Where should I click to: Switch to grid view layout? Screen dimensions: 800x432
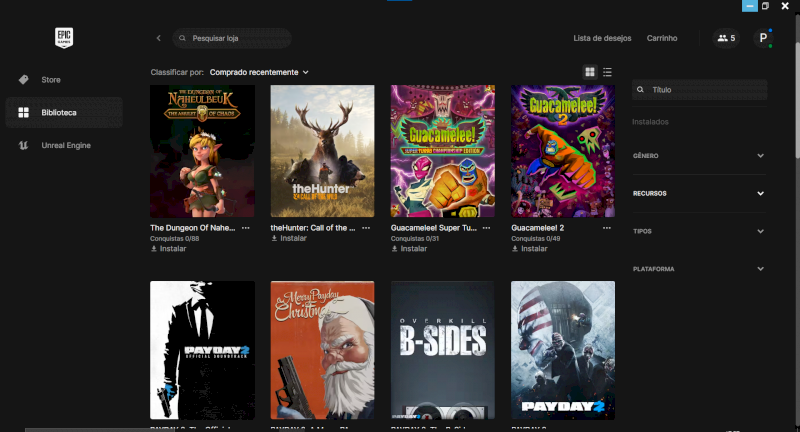pyautogui.click(x=590, y=72)
